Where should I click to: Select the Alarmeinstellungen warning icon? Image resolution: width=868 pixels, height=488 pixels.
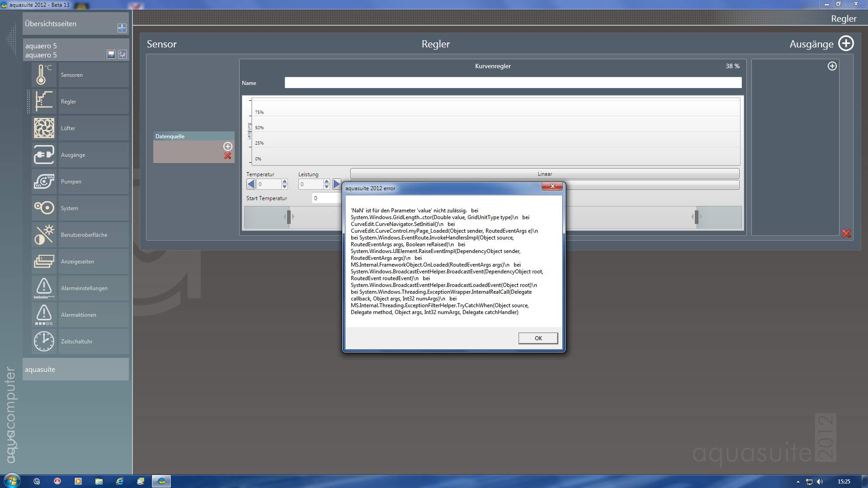44,288
